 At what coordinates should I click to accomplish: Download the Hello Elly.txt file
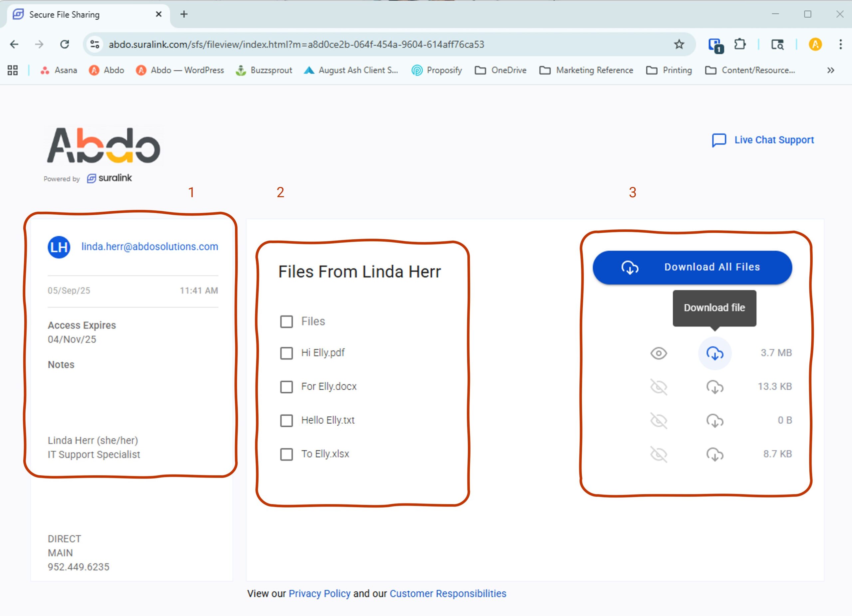tap(715, 421)
